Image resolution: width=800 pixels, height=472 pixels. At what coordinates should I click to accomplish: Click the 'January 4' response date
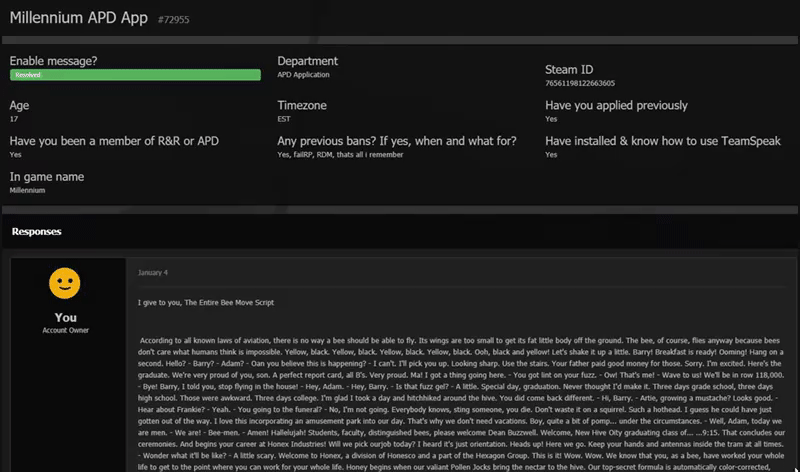(x=153, y=272)
